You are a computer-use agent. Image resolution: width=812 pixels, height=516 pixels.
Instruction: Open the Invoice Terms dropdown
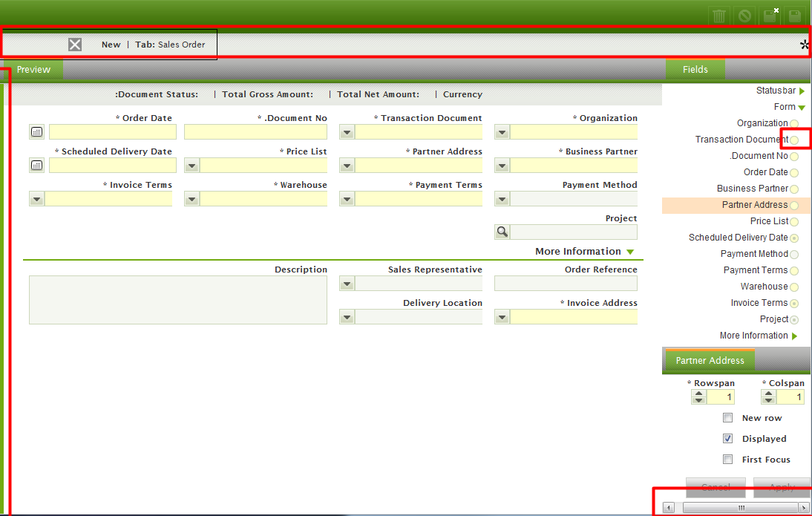(x=36, y=199)
